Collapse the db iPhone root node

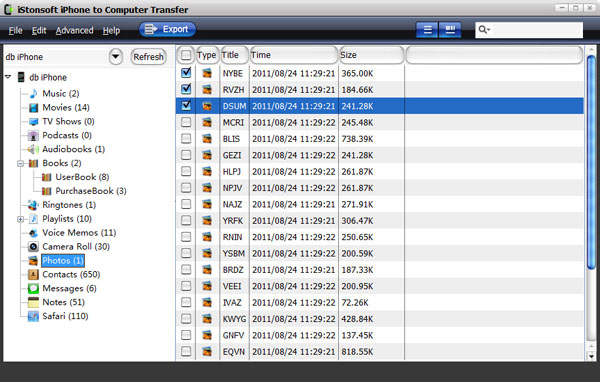coord(8,77)
